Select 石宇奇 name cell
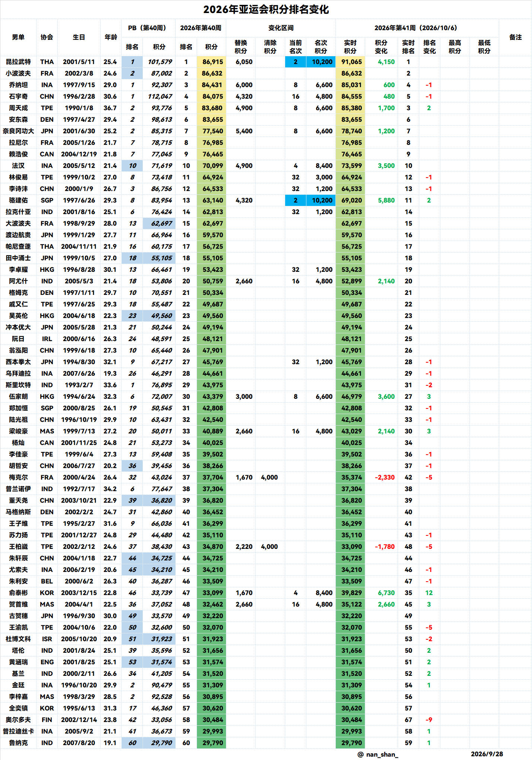Screen dimensions: 532x760 18,96
